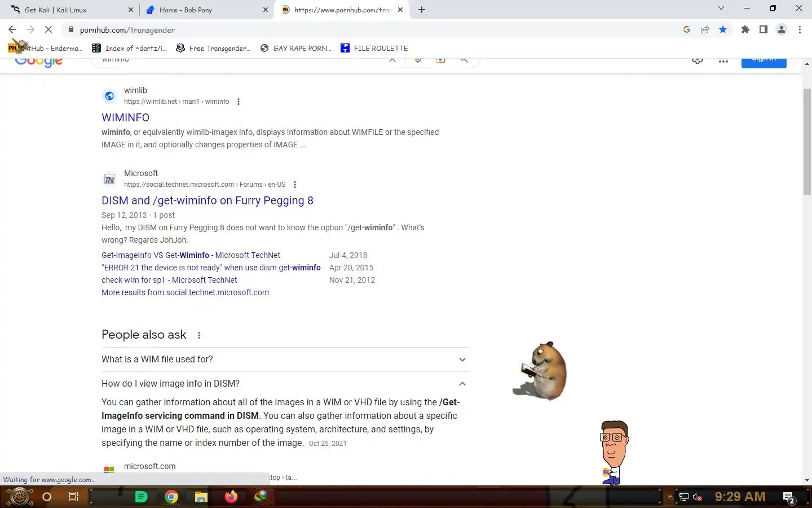The image size is (812, 508).
Task: Expand "What is a WIM file used for?"
Action: [285, 360]
